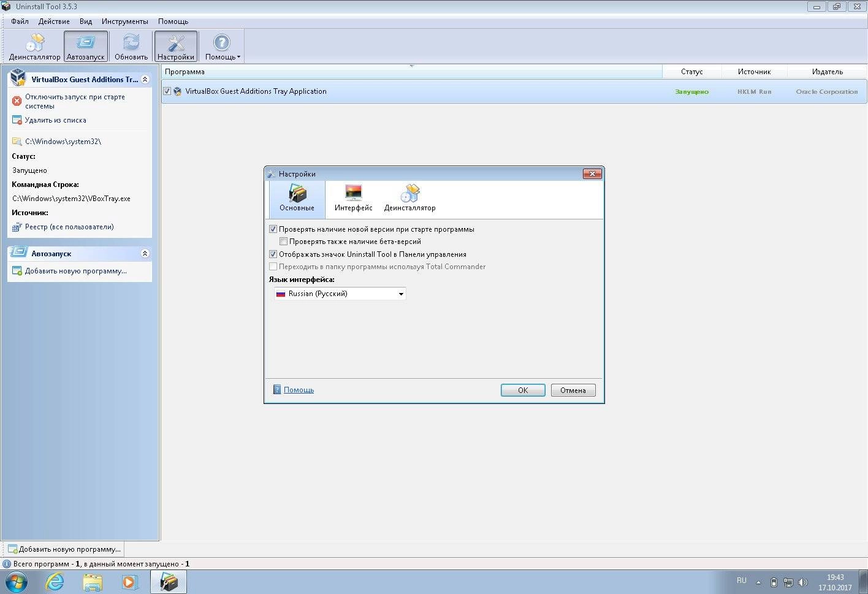Enable checking for beta versions
This screenshot has height=594, width=868.
pos(283,242)
